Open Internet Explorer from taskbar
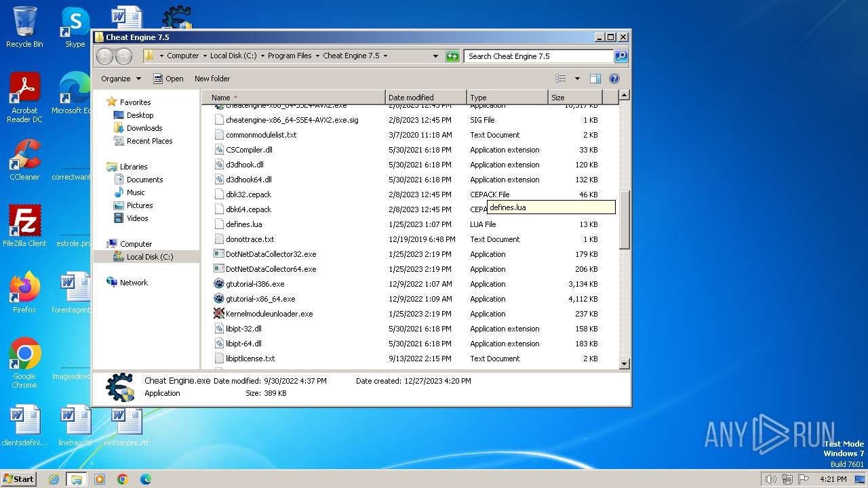Image resolution: width=868 pixels, height=488 pixels. click(54, 479)
